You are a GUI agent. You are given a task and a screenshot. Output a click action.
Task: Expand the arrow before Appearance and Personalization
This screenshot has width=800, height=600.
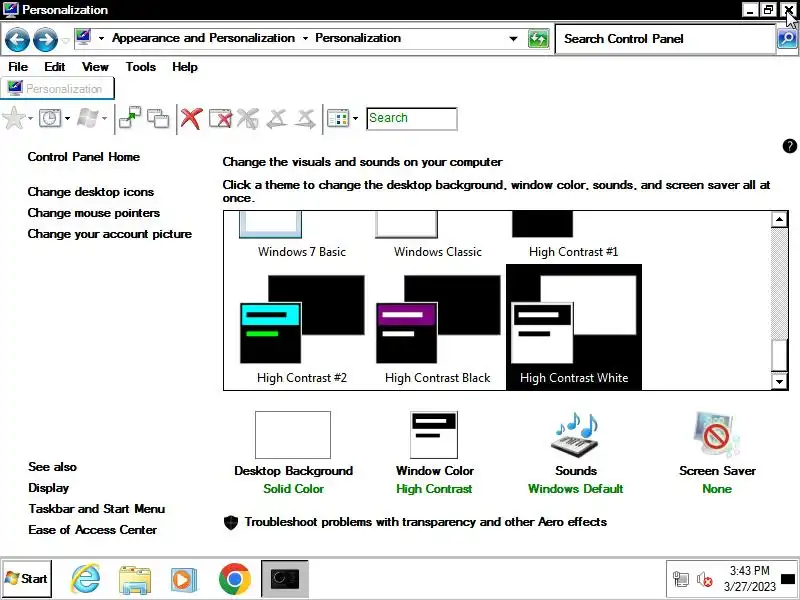[101, 38]
